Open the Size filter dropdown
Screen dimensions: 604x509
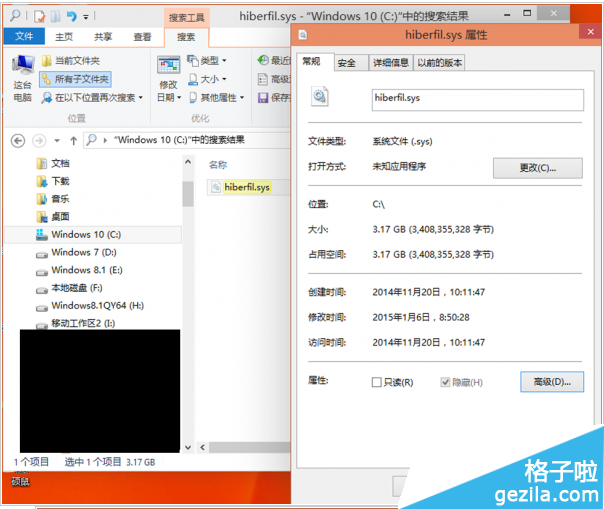coord(207,79)
